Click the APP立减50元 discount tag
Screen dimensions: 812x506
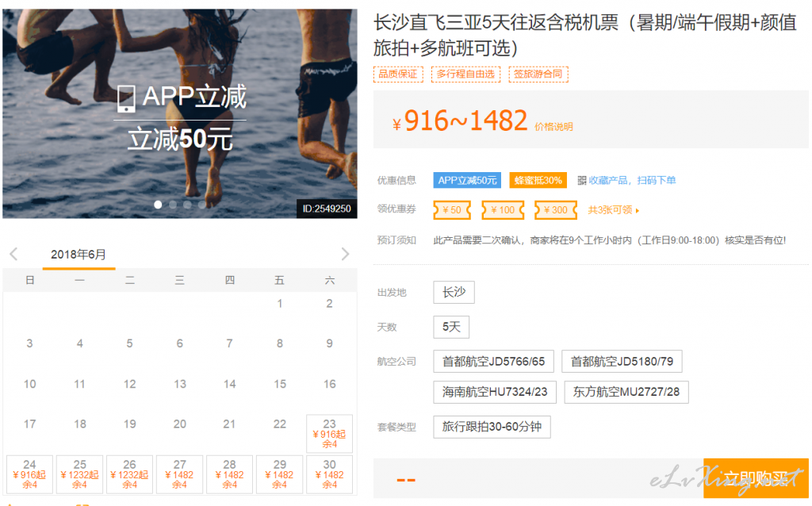pyautogui.click(x=467, y=180)
